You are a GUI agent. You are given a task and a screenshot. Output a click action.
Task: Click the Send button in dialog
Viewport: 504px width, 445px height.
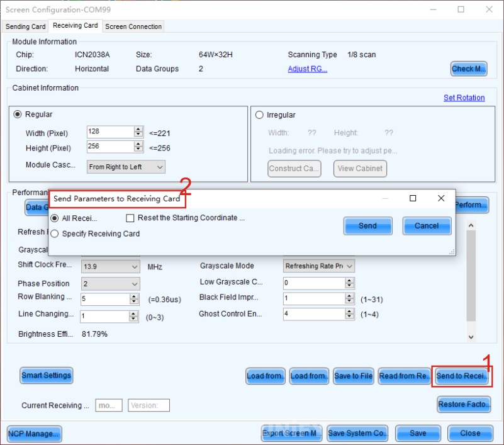click(x=367, y=226)
